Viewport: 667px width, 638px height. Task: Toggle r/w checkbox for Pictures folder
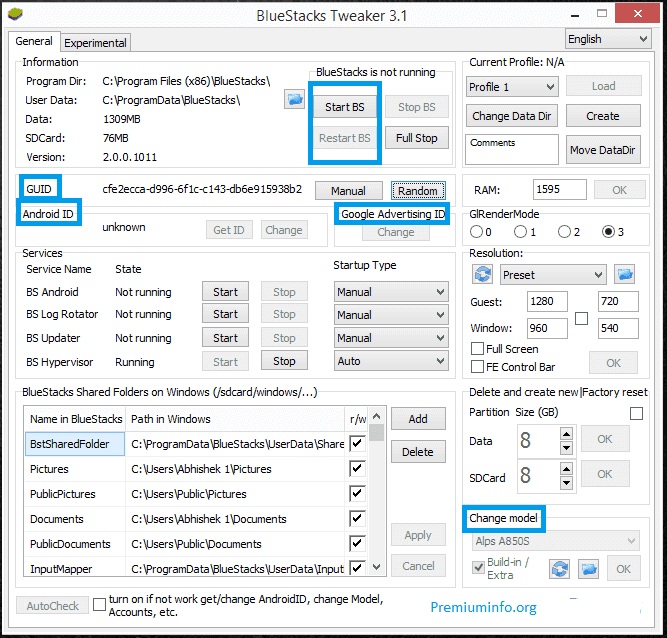pos(357,469)
